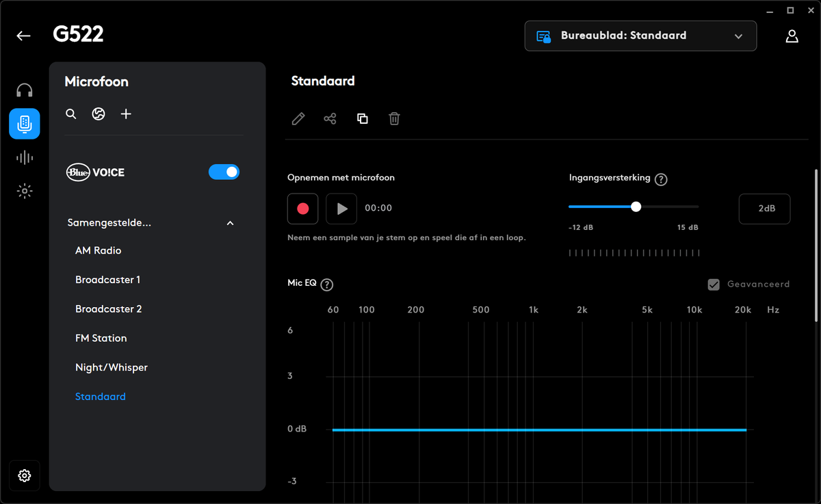Screen dimensions: 821x504
Task: Edit the Standaard preset name
Action: coord(298,119)
